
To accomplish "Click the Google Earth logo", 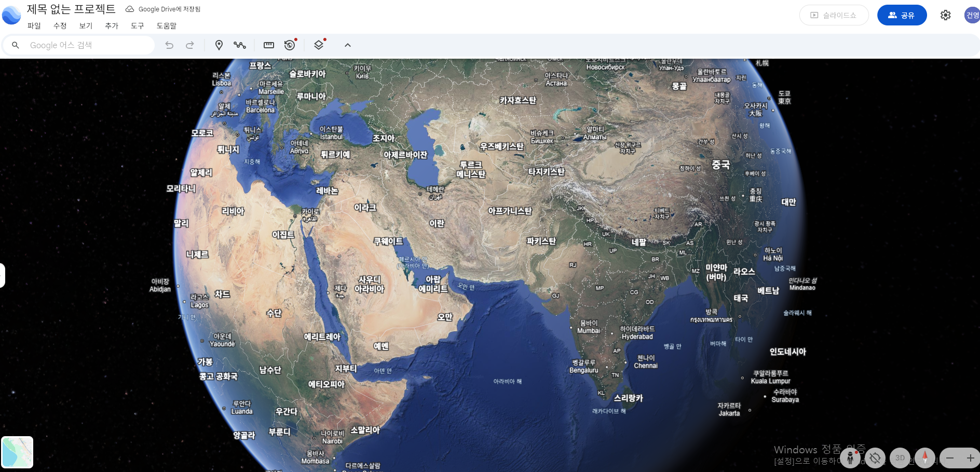I will (11, 15).
